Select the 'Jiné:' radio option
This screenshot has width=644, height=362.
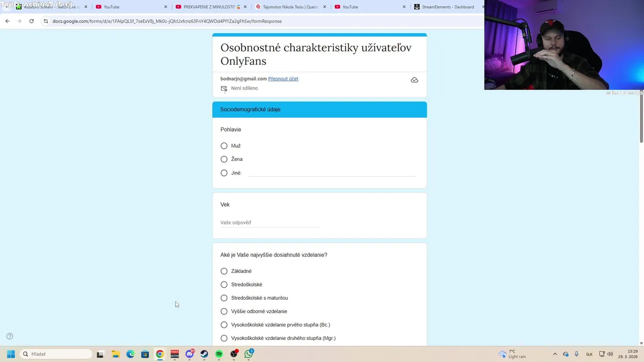pos(224,173)
